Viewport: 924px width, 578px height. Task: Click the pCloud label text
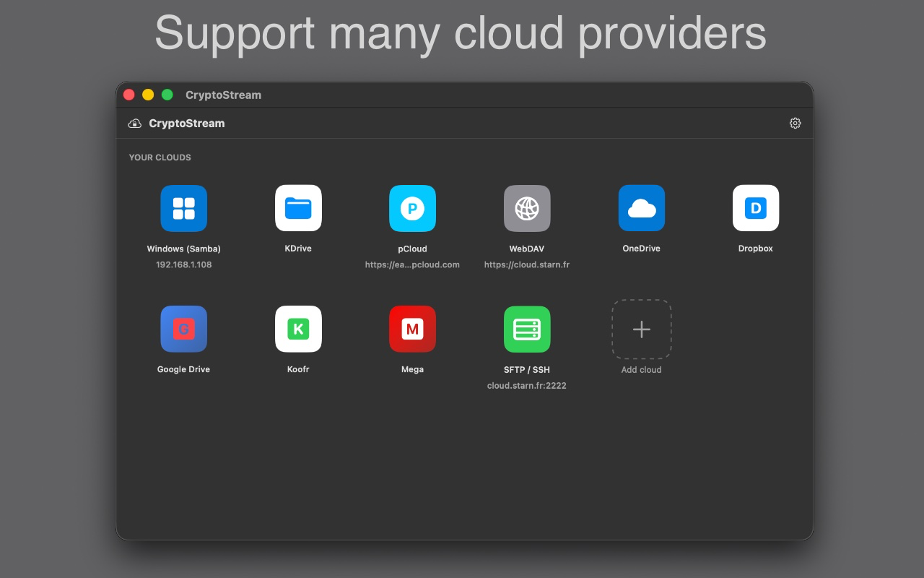tap(412, 249)
